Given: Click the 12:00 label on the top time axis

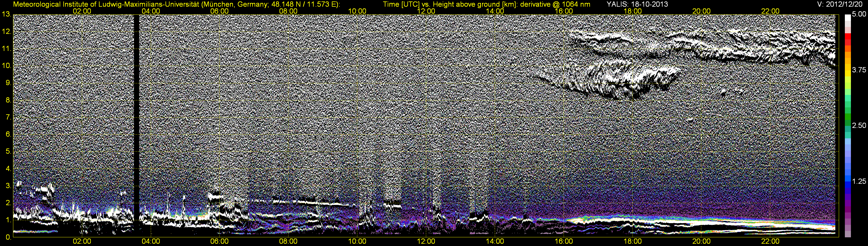Looking at the screenshot, I should [x=426, y=11].
